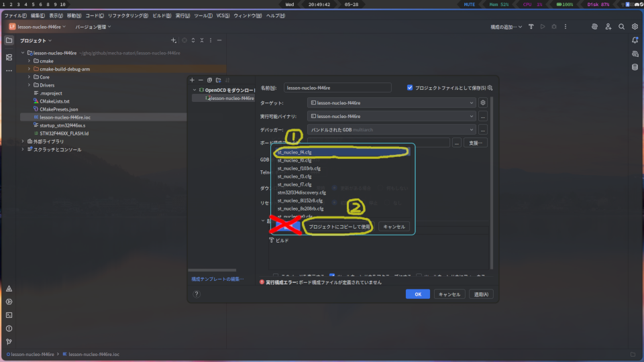
Task: Select st_nucleo_f4.cfg in the list
Action: click(x=341, y=152)
